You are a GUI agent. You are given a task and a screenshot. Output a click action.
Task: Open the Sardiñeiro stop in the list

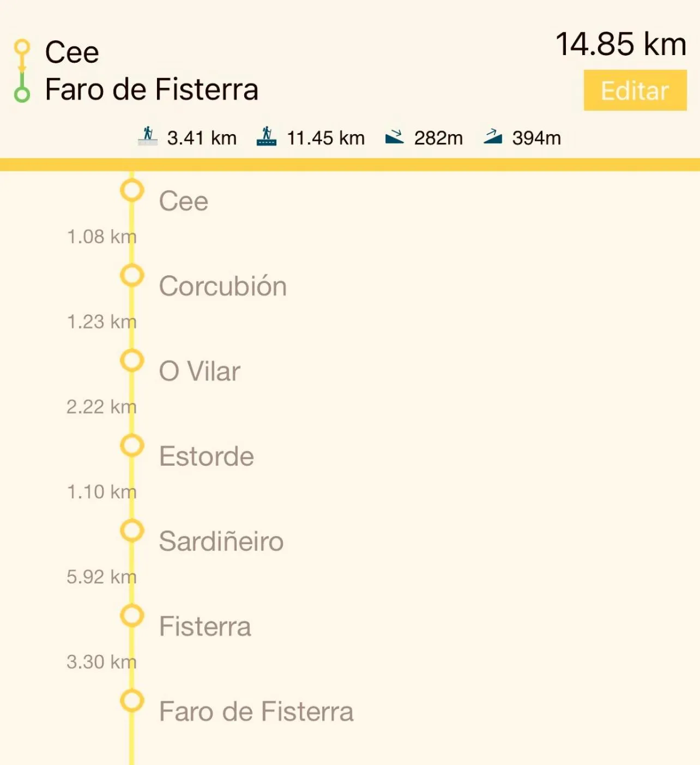coord(221,541)
